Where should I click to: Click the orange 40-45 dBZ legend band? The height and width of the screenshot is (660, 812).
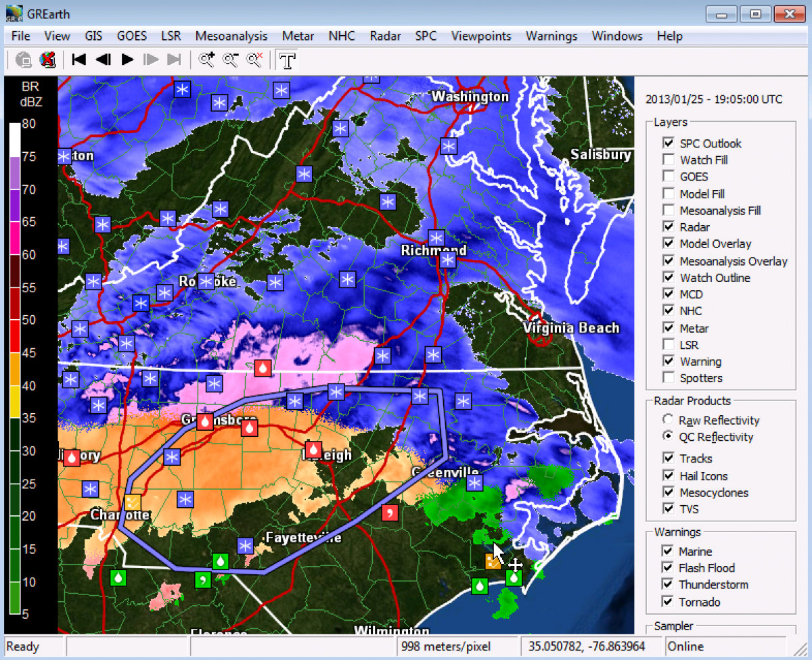click(x=14, y=369)
